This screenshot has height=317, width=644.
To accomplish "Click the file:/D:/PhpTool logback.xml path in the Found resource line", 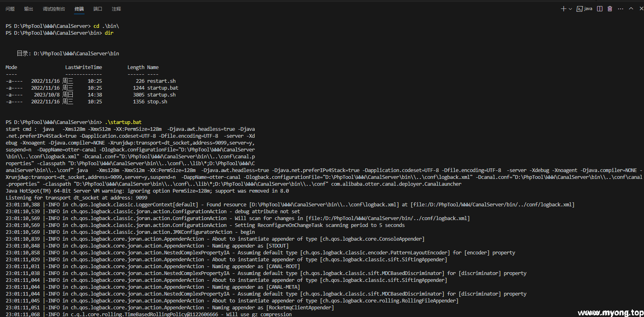I will 492,204.
